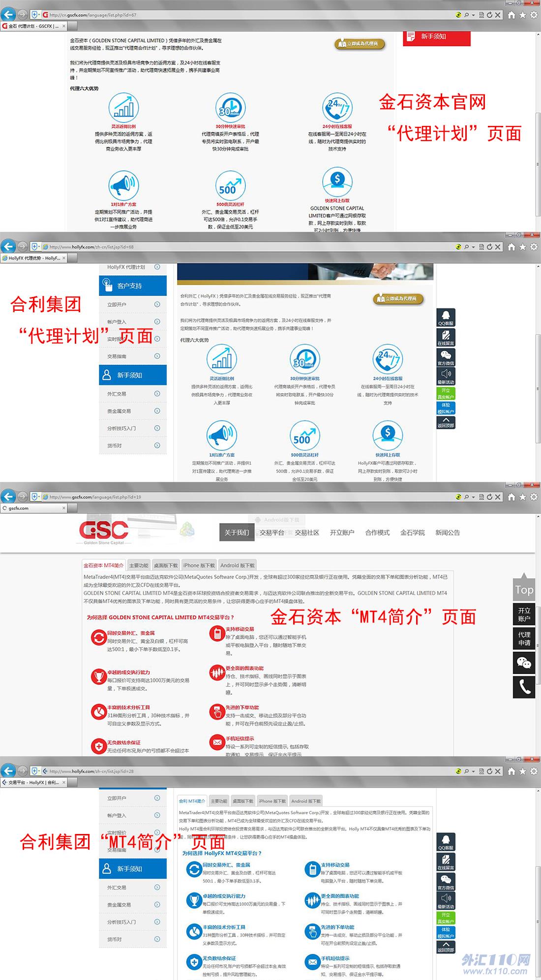Click 24小时在线客服 phone icon in GSCFX 代理计划 window
The width and height of the screenshot is (541, 980).
coord(337,108)
